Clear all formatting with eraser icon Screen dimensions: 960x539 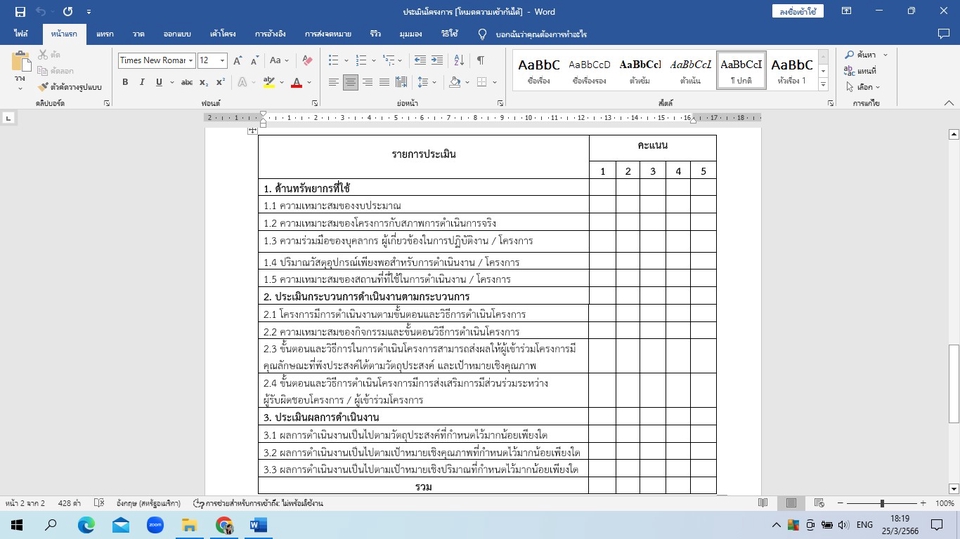pyautogui.click(x=307, y=60)
